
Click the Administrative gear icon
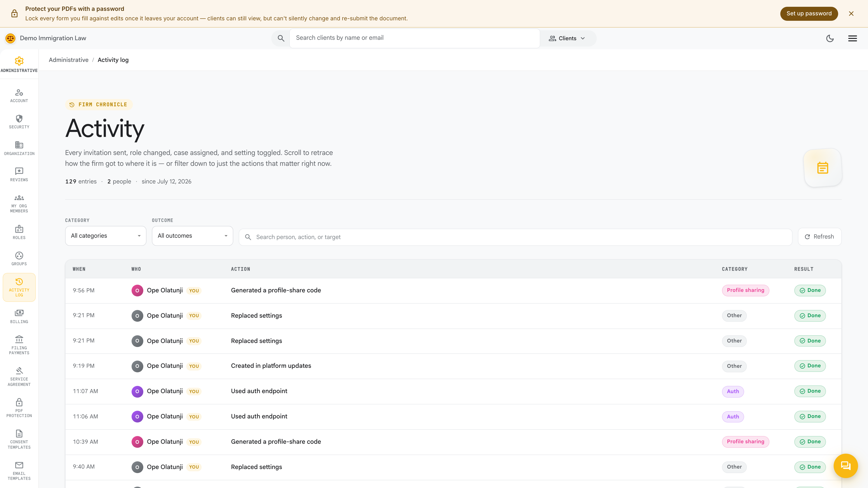[19, 61]
